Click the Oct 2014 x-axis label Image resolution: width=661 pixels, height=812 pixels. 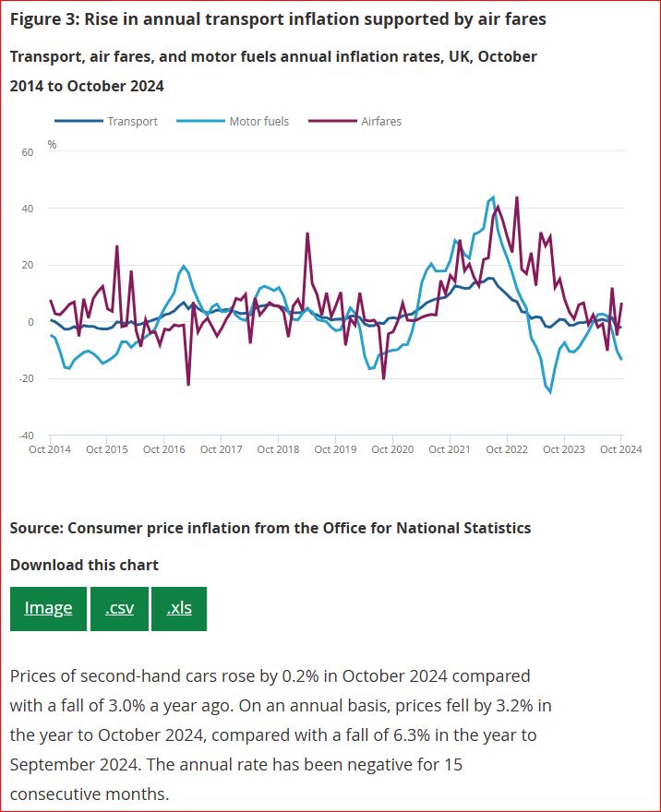(50, 449)
